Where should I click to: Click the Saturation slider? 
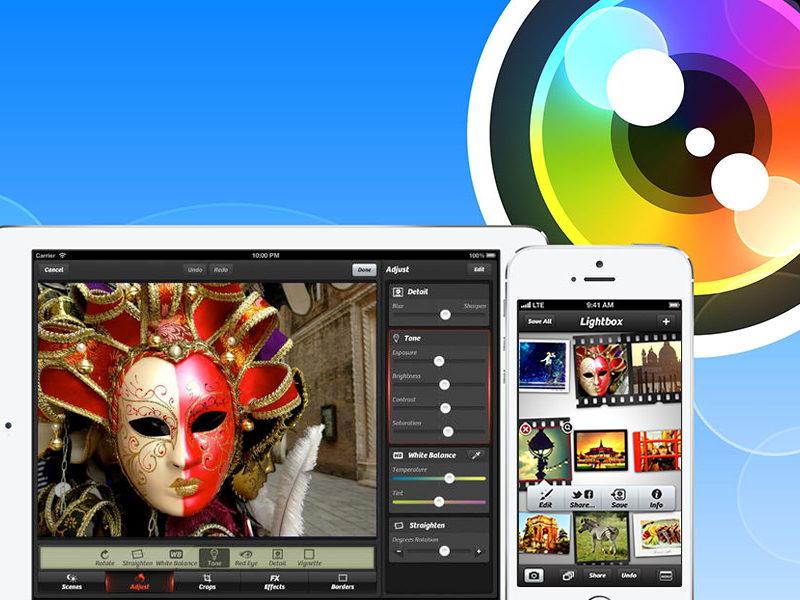(438, 432)
